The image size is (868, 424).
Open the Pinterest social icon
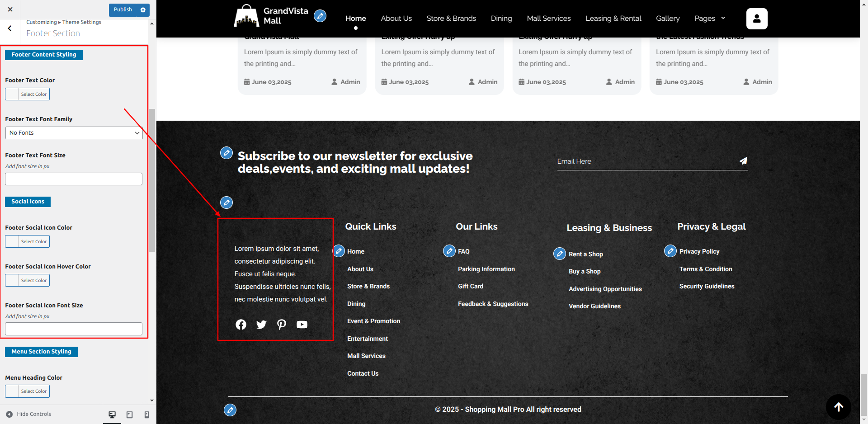coord(282,325)
